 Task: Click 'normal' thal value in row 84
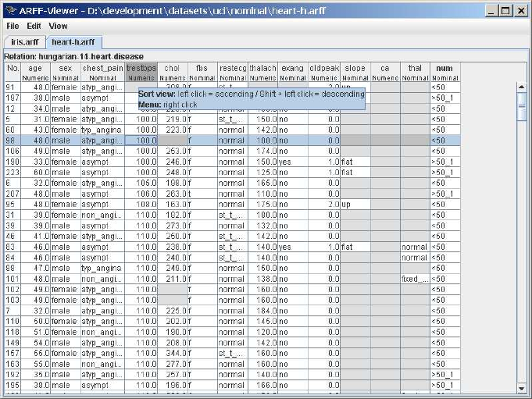[x=415, y=258]
